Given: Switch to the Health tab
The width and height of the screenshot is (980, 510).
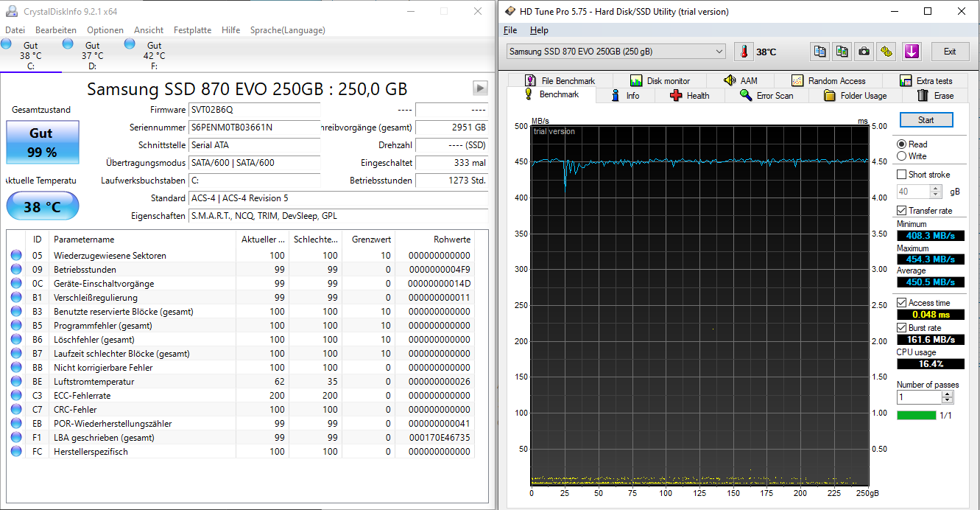Looking at the screenshot, I should pos(690,96).
